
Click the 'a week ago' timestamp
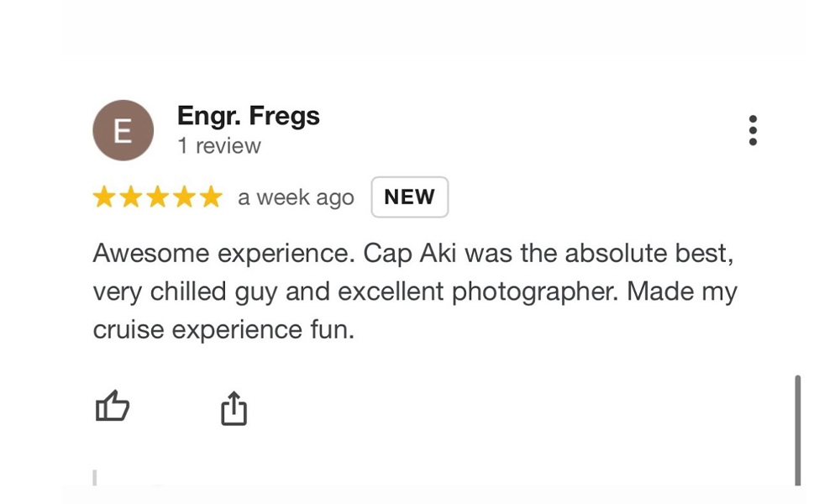click(296, 198)
